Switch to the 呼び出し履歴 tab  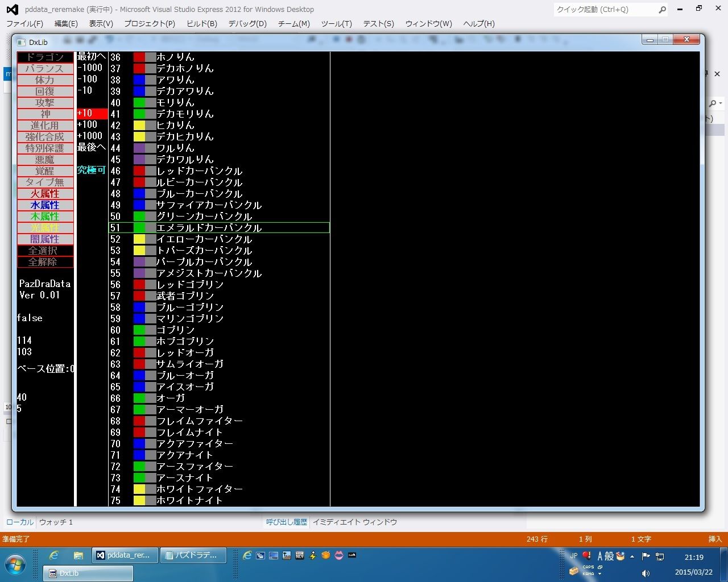[287, 522]
